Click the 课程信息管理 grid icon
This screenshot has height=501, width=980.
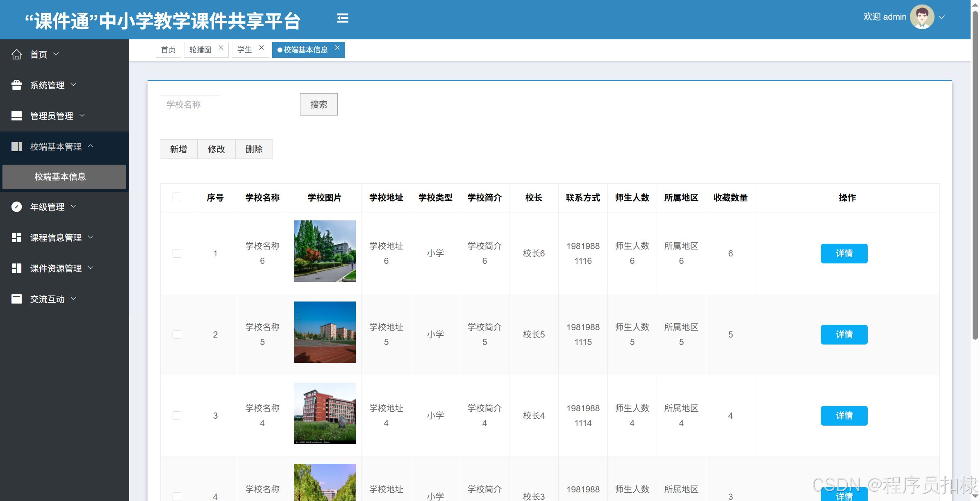16,238
